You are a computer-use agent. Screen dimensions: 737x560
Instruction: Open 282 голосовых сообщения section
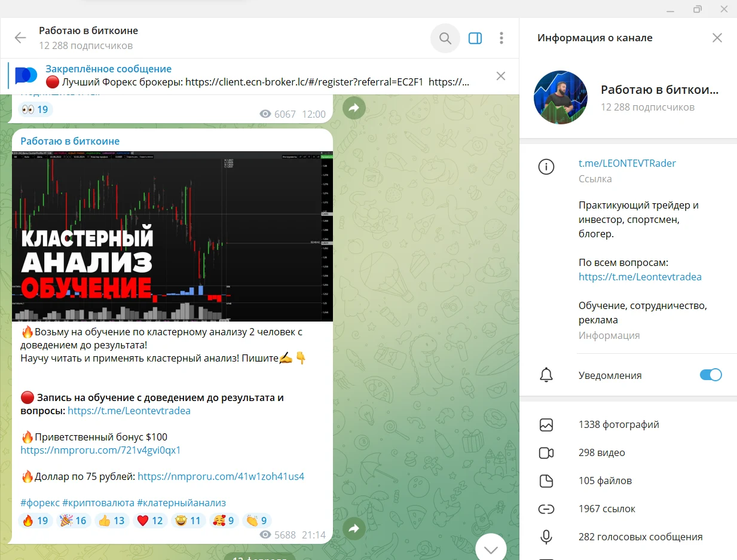(x=628, y=537)
